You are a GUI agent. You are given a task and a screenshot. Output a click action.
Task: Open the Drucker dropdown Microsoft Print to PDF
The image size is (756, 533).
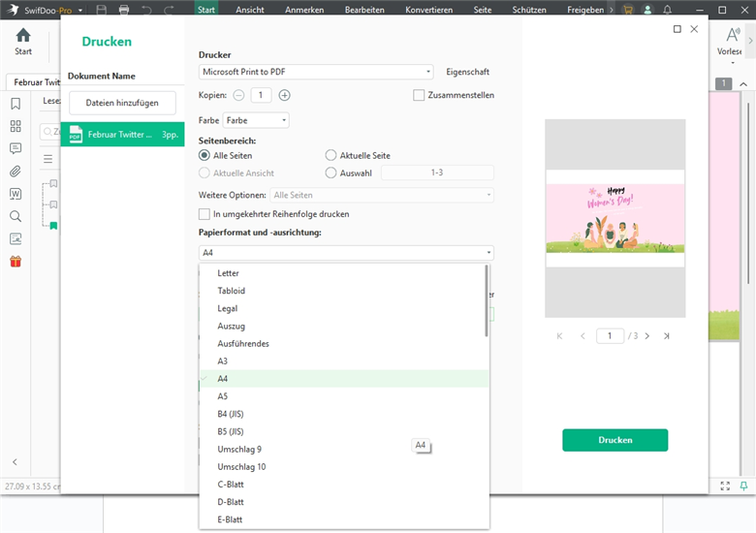[x=316, y=72]
